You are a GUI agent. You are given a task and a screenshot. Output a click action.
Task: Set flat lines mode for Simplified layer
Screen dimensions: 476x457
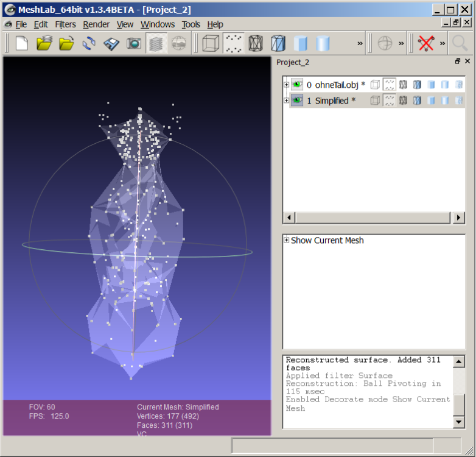coord(431,101)
